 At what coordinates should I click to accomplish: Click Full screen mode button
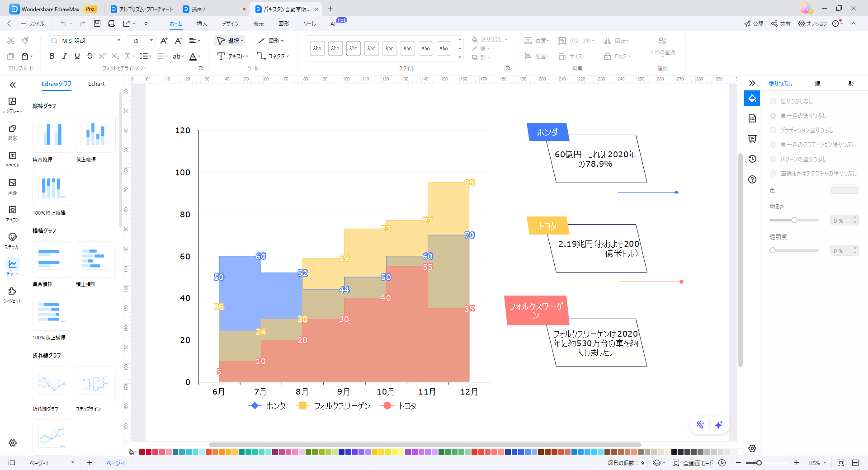(x=693, y=463)
